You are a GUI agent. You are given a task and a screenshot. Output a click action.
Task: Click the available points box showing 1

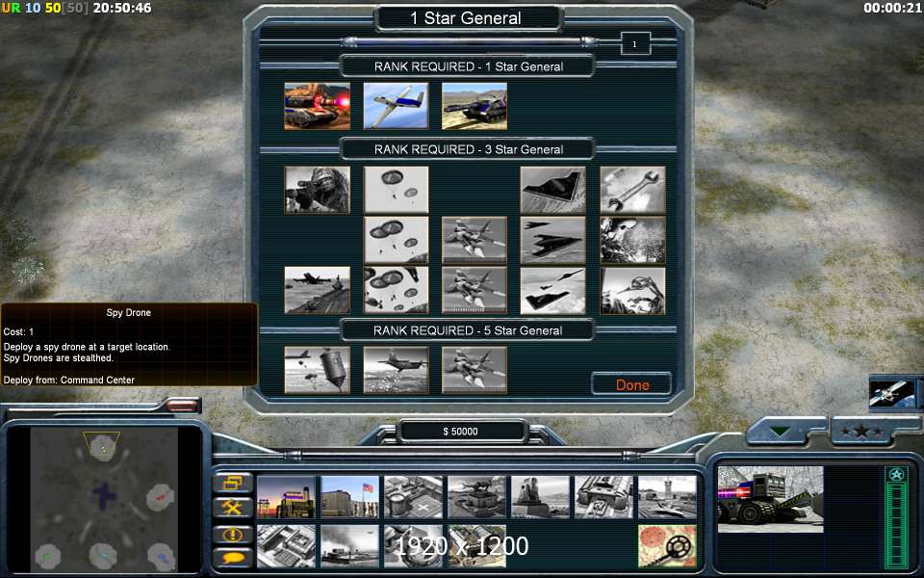(634, 43)
